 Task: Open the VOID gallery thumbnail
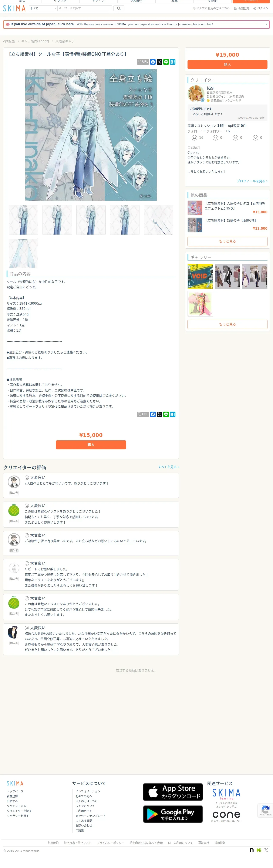pyautogui.click(x=200, y=276)
